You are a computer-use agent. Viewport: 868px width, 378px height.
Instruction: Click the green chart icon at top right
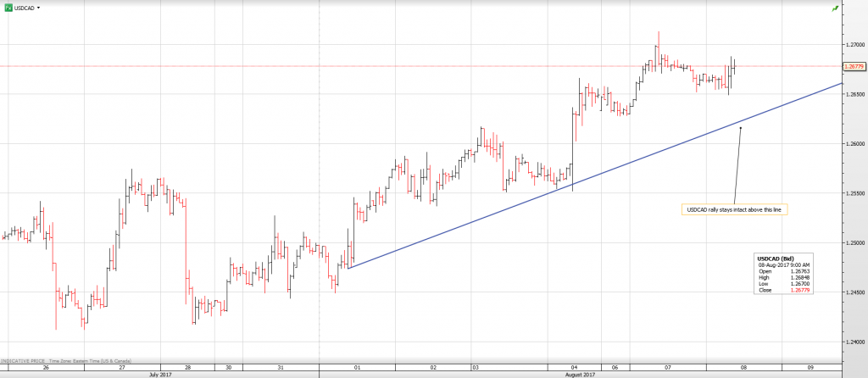(836, 8)
